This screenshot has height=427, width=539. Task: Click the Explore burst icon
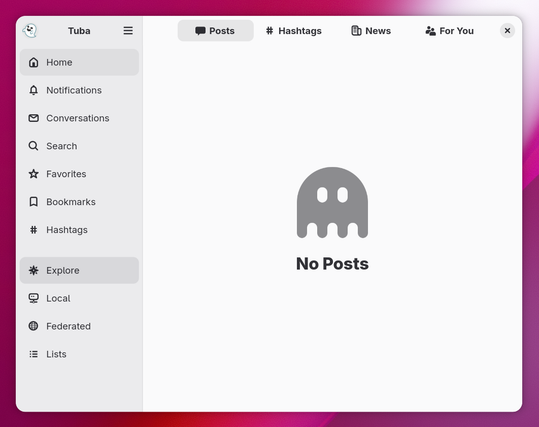tap(33, 270)
